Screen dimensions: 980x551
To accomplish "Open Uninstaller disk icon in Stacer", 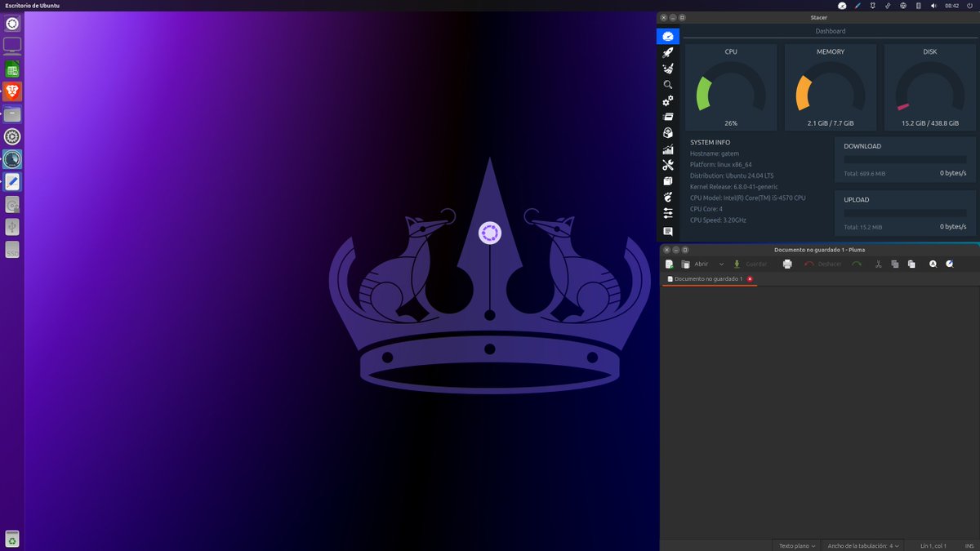I will (x=668, y=133).
